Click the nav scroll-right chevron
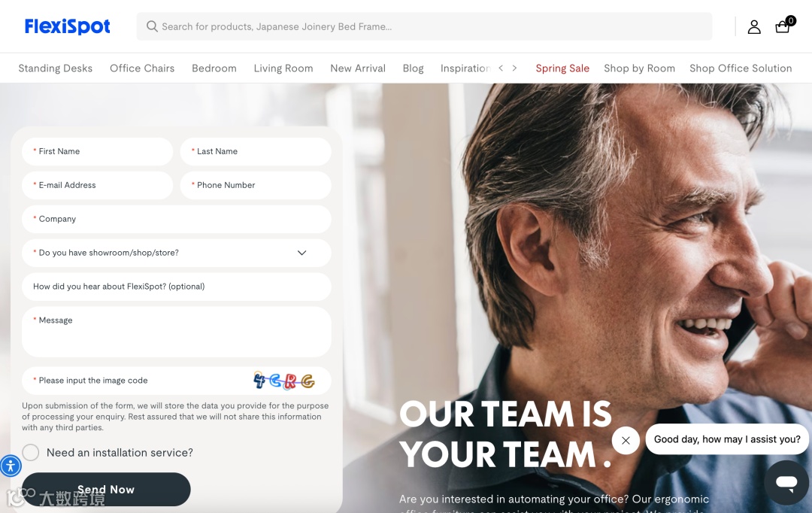The image size is (812, 513). pos(514,68)
